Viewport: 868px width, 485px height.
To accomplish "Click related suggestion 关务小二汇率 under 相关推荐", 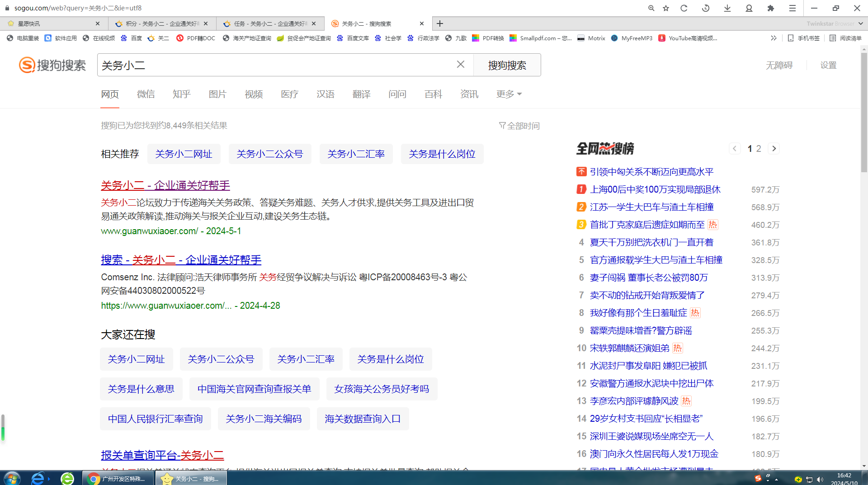I will (x=356, y=154).
